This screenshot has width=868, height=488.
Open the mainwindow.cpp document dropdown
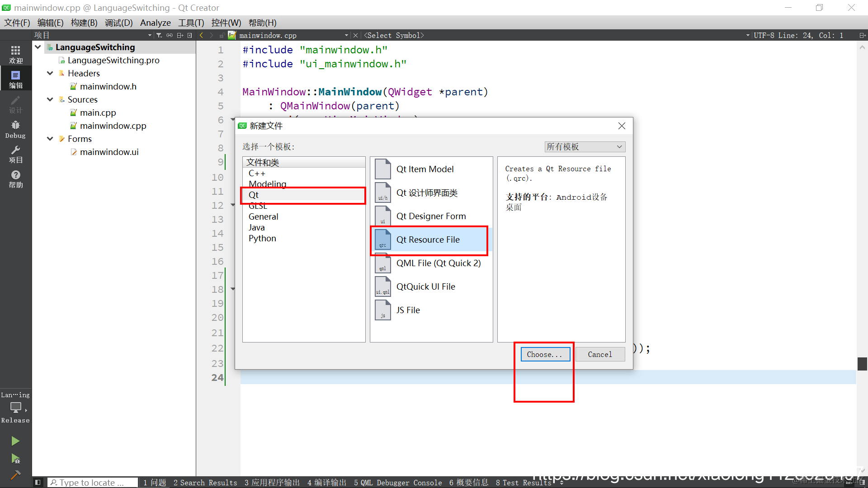289,35
